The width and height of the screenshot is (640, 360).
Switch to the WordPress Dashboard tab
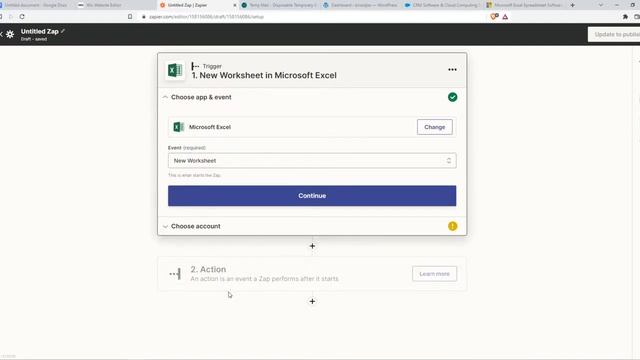coord(361,5)
